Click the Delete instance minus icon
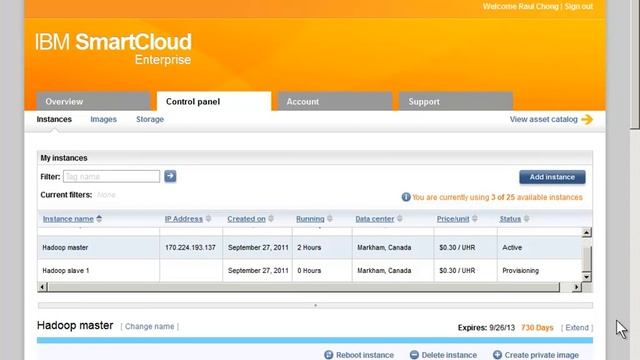The image size is (640, 360). (x=414, y=355)
